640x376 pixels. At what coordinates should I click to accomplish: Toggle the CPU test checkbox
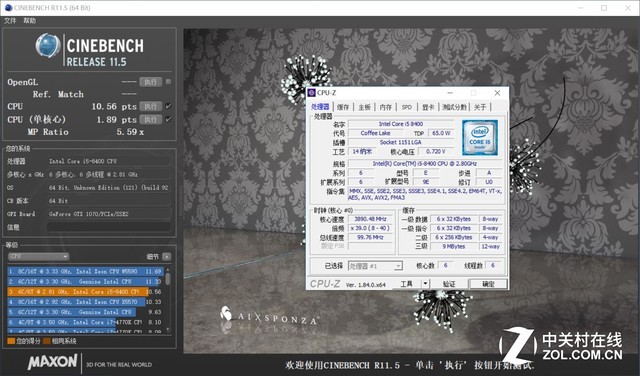(168, 106)
